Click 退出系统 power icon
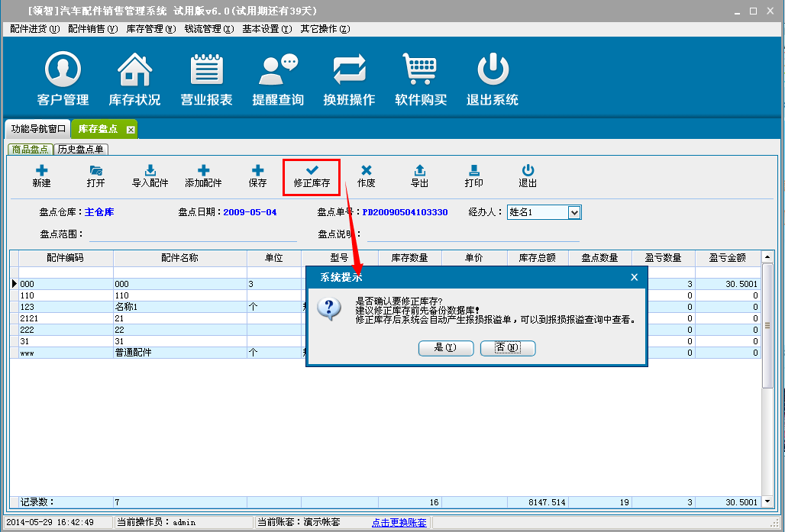Image resolution: width=785 pixels, height=532 pixels. click(493, 79)
